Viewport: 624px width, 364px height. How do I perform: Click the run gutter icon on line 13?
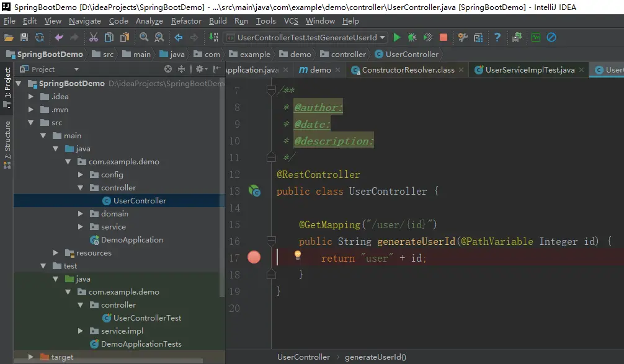point(254,191)
